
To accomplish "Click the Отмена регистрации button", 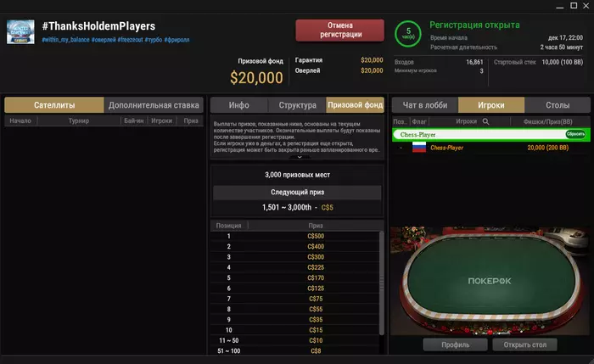I will 339,30.
